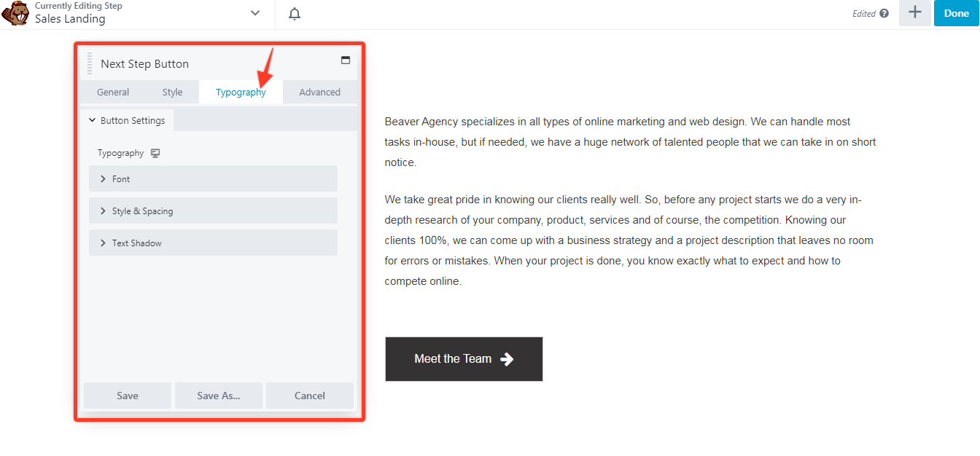Screen dimensions: 980x456
Task: Switch to the Style tab
Action: [172, 93]
